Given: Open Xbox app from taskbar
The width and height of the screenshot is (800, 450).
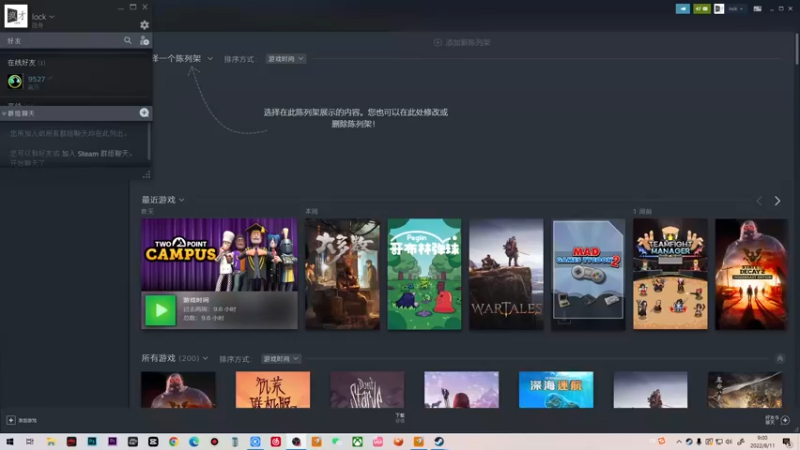Looking at the screenshot, I should click(357, 442).
